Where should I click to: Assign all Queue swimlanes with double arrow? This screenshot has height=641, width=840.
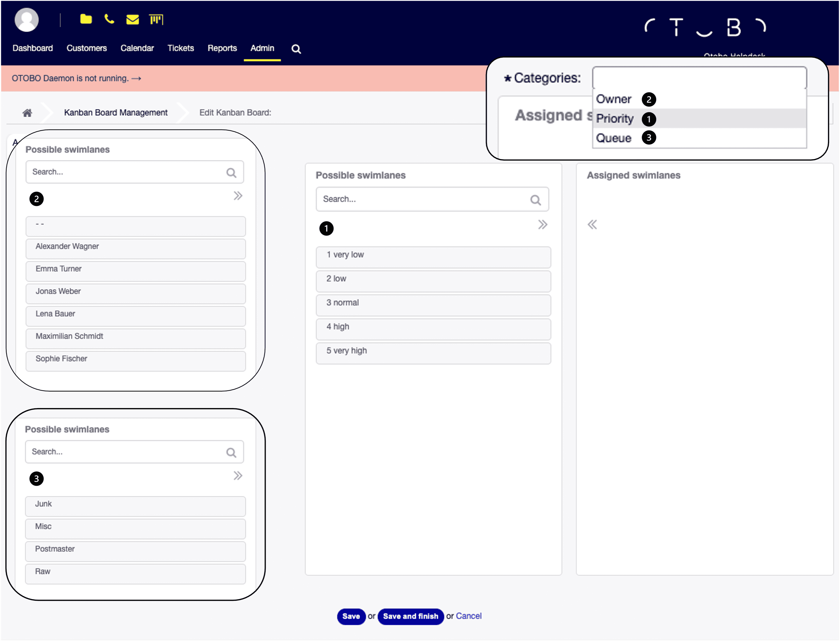coord(238,476)
